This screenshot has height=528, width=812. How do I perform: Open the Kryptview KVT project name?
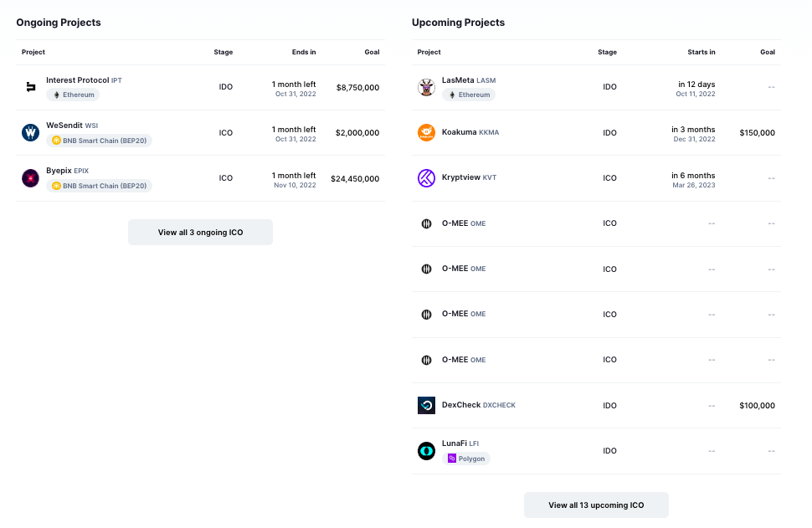tap(469, 177)
